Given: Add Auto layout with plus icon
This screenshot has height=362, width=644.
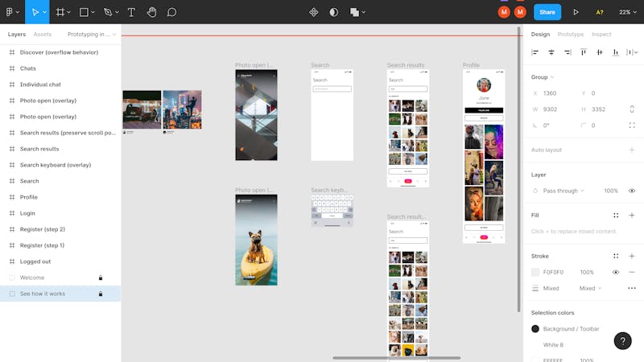Looking at the screenshot, I should coord(632,150).
